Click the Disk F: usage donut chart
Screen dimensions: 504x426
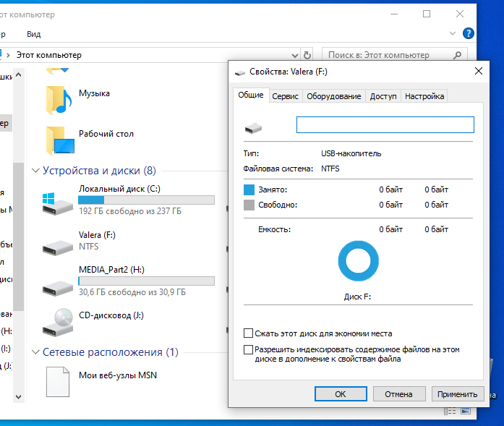(x=359, y=261)
